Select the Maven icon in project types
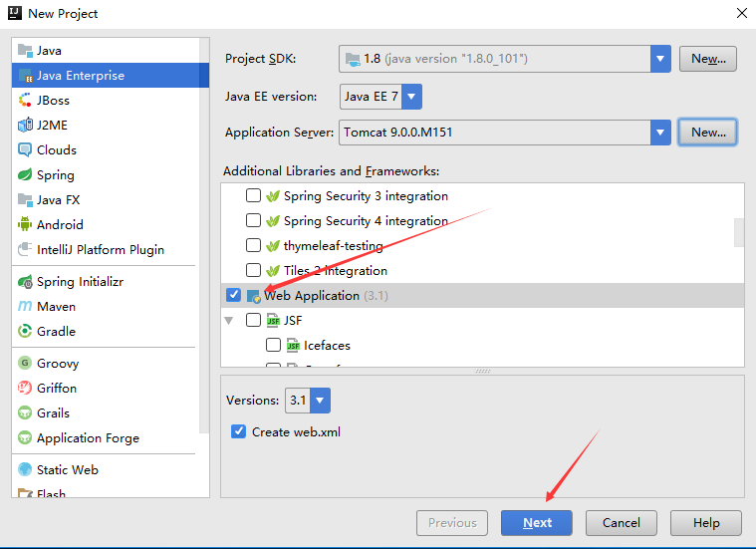This screenshot has height=549, width=756. [25, 307]
